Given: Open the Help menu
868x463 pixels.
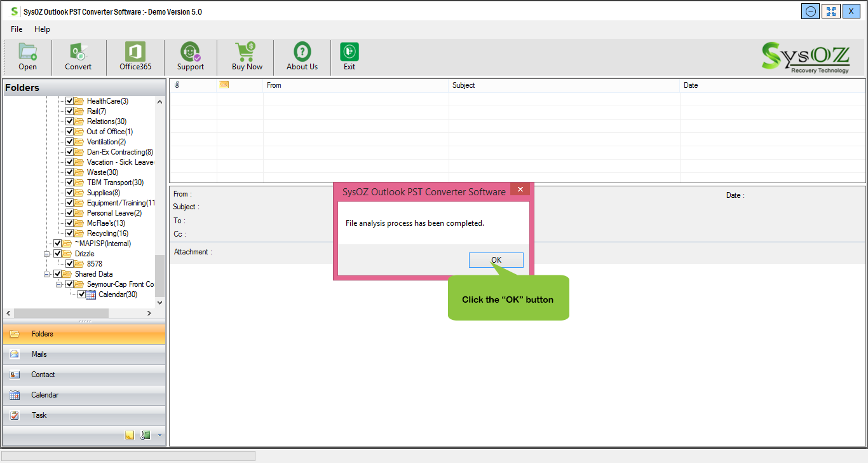Looking at the screenshot, I should pyautogui.click(x=42, y=29).
